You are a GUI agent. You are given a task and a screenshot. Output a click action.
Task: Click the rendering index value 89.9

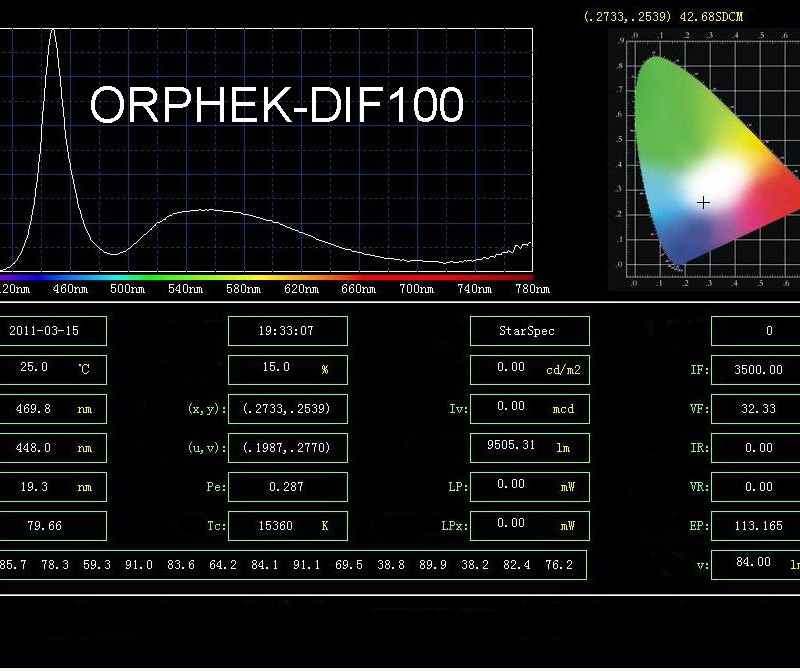(433, 565)
